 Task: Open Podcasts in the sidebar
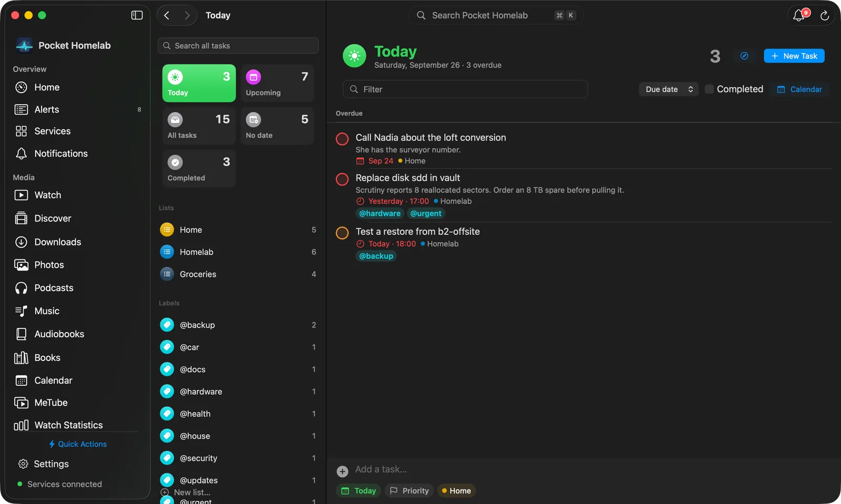pos(78,287)
